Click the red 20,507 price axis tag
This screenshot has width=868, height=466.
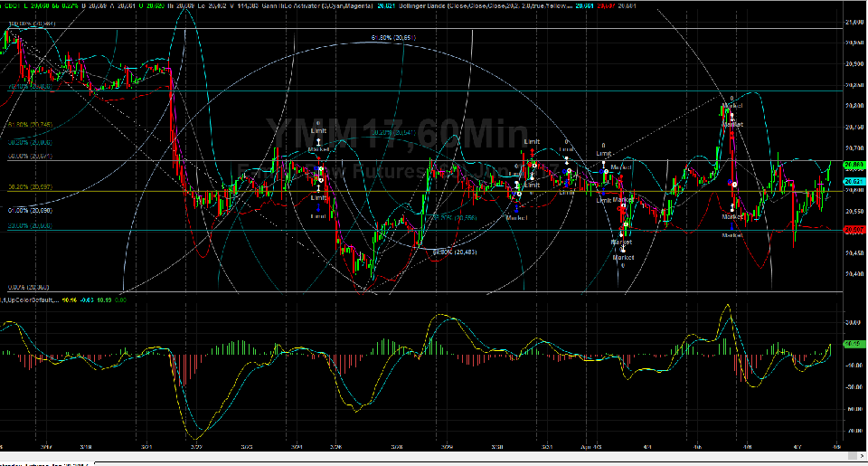point(853,230)
